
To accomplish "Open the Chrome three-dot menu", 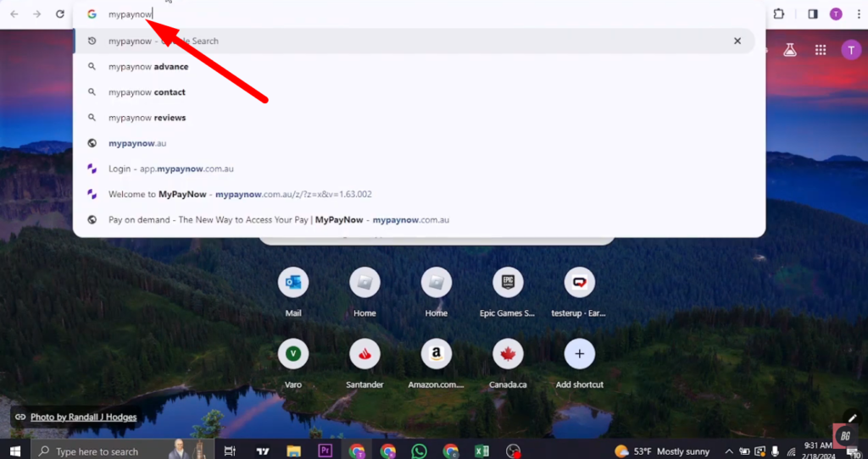I will 858,14.
